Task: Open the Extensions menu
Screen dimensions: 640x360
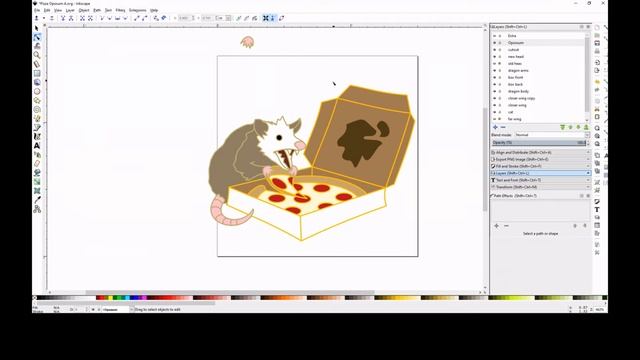Action: [x=138, y=10]
